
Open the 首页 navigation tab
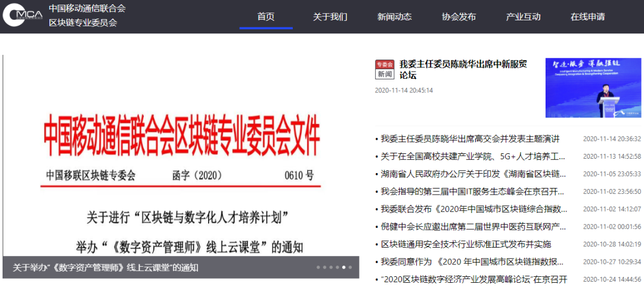[266, 17]
